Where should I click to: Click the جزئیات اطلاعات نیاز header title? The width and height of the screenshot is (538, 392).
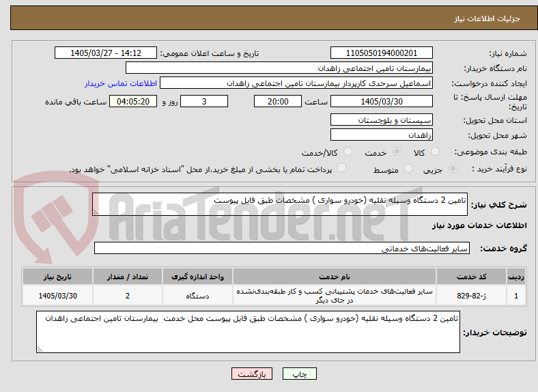(x=487, y=18)
